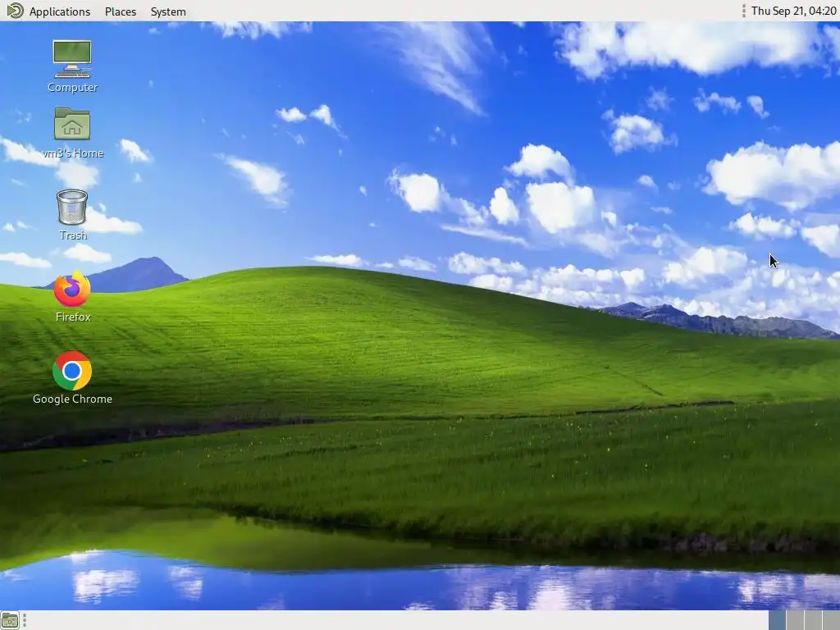Select the Computer desktop icon
The height and width of the screenshot is (630, 840).
pyautogui.click(x=72, y=66)
